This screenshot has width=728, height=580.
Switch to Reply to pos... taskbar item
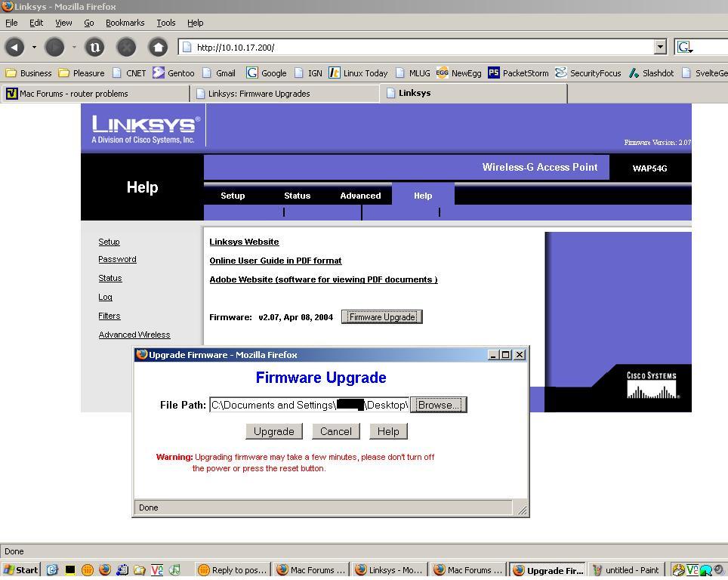[x=233, y=569]
